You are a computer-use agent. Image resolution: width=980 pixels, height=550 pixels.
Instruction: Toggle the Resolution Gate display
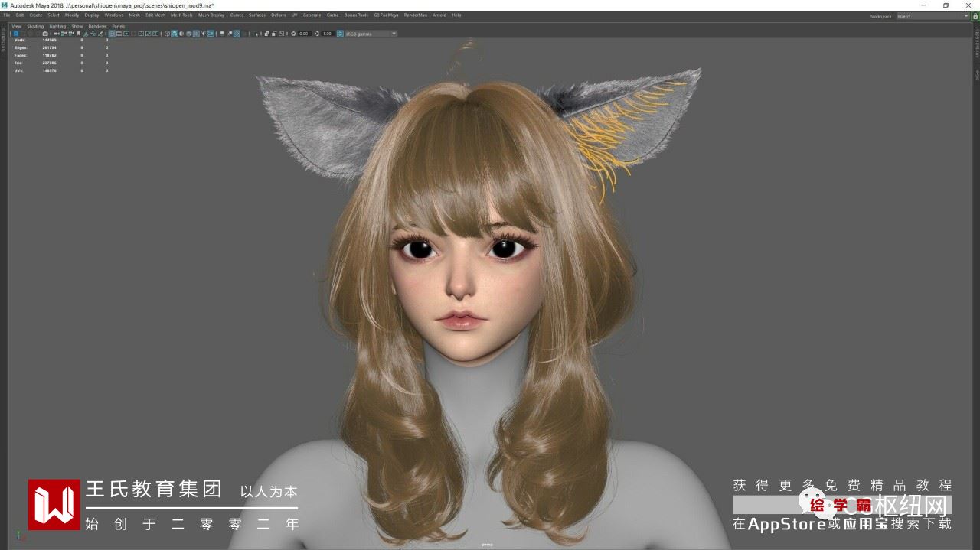[126, 34]
